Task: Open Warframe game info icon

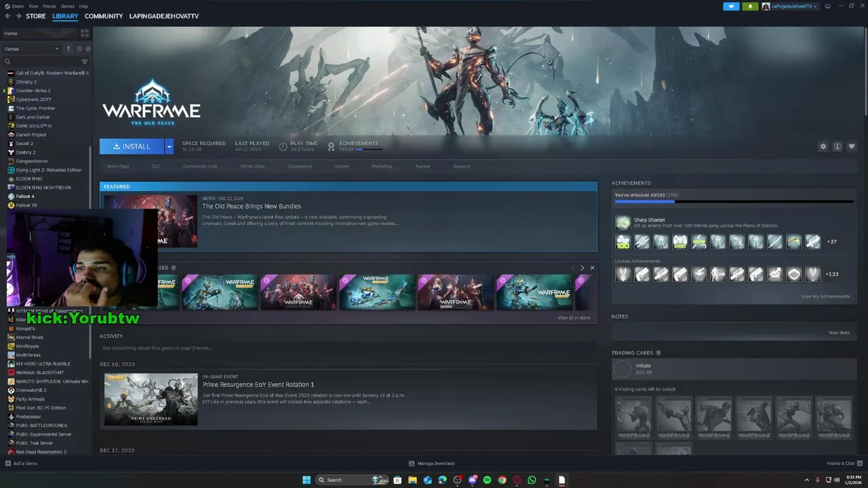Action: (x=837, y=146)
